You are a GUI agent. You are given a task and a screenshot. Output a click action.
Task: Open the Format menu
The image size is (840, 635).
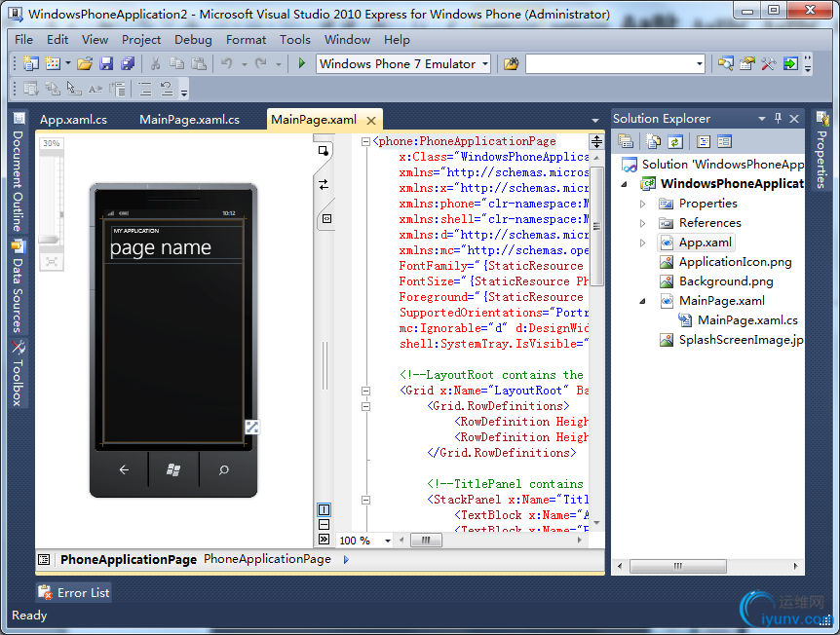[x=246, y=40]
